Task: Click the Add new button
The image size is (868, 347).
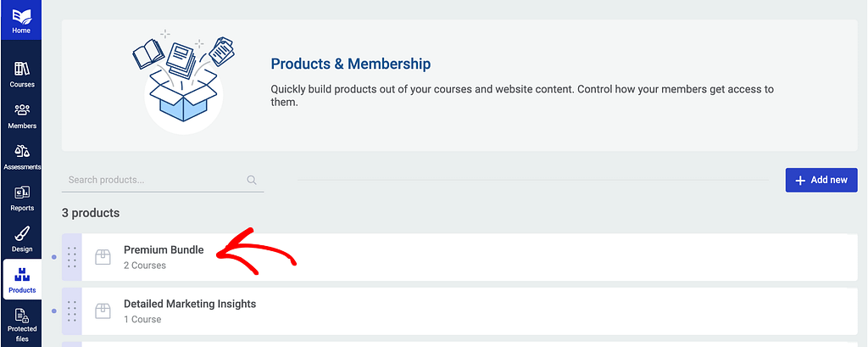Action: pyautogui.click(x=821, y=180)
